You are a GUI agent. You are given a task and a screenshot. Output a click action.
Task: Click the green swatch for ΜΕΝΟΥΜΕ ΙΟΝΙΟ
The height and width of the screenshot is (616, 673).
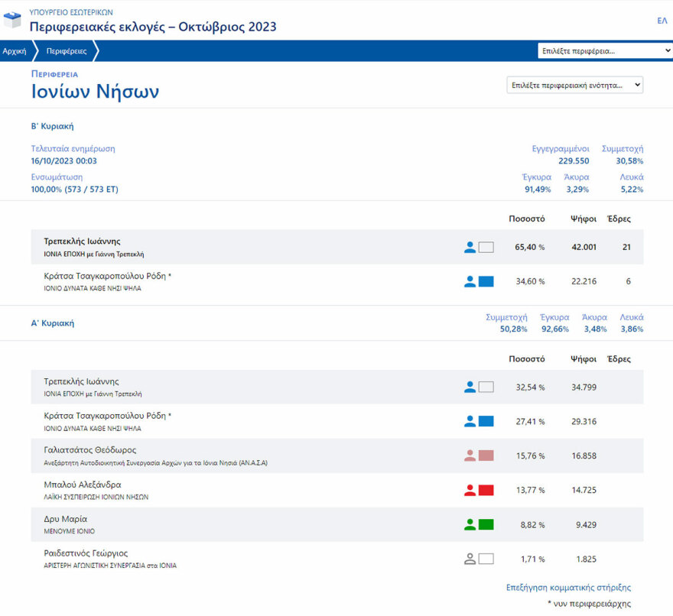pos(486,524)
